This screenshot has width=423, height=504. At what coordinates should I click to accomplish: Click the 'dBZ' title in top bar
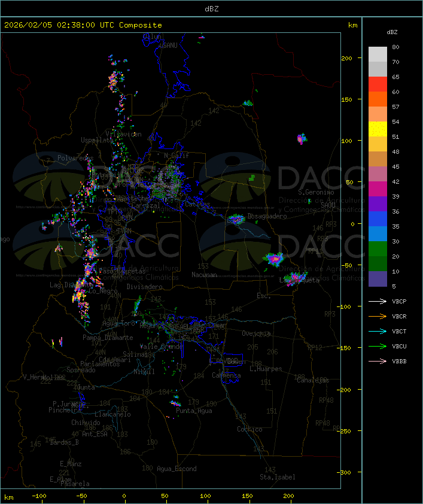pyautogui.click(x=212, y=9)
